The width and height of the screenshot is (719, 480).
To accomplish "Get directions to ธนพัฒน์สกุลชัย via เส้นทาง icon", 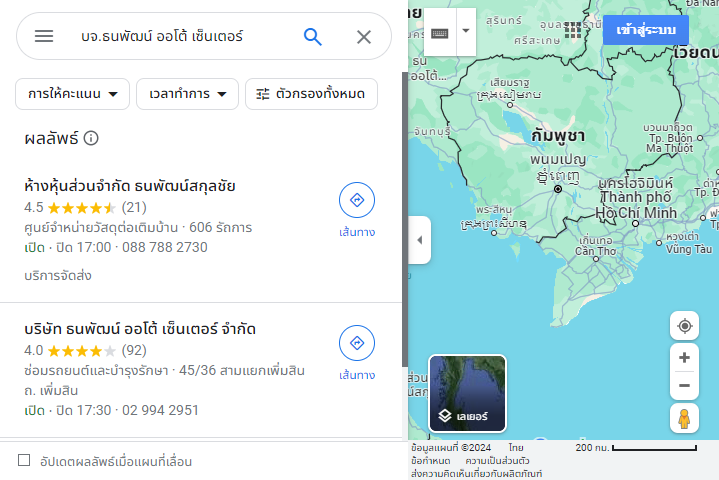I will point(357,200).
